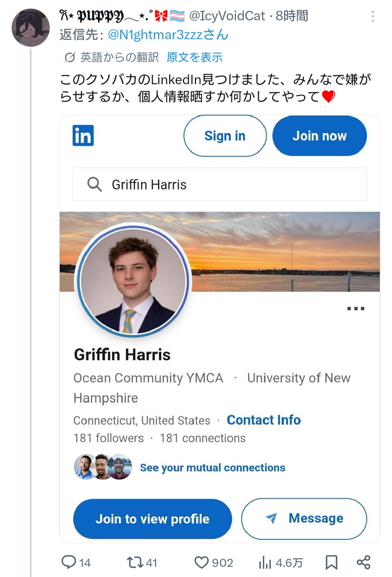Image resolution: width=392 pixels, height=577 pixels.
Task: Click the Join to view profile button
Action: click(152, 519)
